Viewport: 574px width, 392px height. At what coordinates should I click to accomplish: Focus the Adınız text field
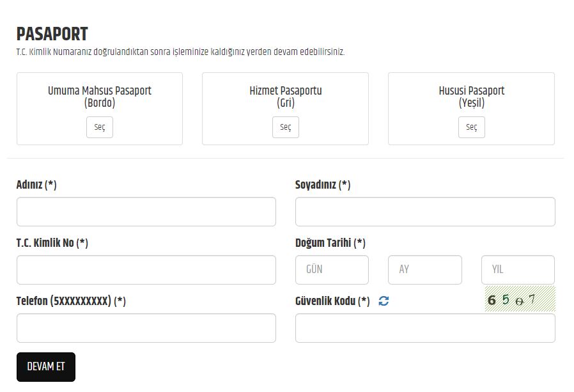[146, 212]
